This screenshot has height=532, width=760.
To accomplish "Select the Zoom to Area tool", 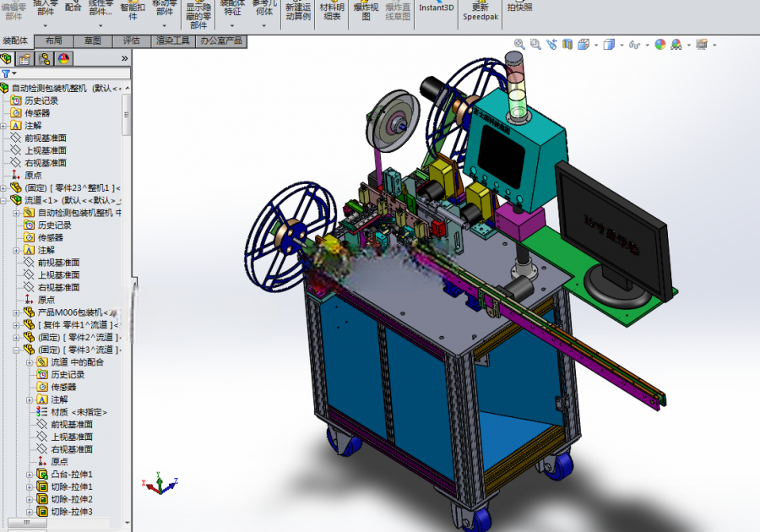I will click(535, 45).
